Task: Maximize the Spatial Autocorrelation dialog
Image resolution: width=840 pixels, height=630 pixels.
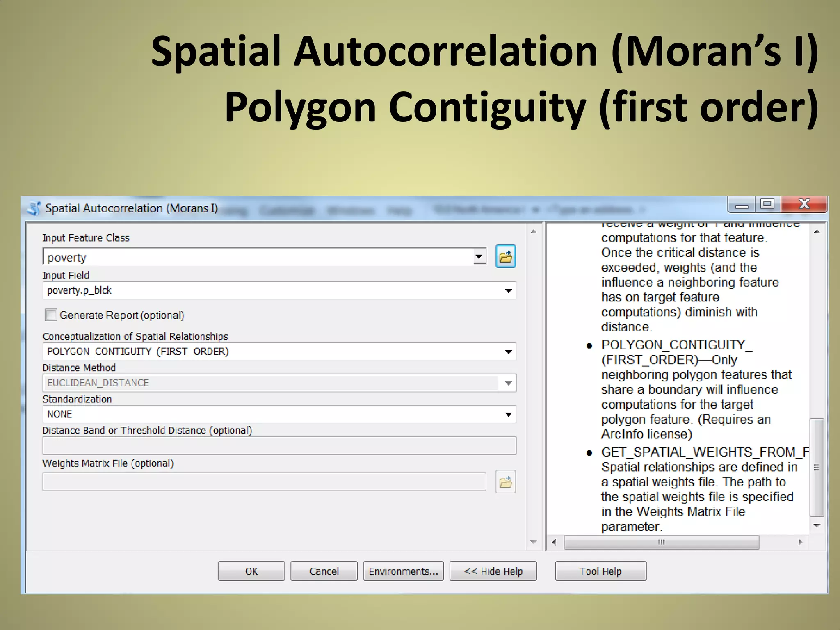Action: [767, 204]
